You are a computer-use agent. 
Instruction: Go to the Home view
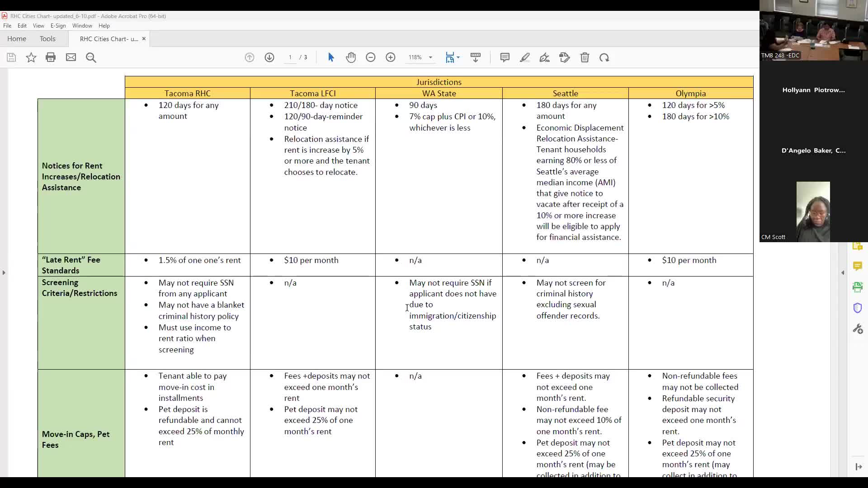pyautogui.click(x=17, y=39)
